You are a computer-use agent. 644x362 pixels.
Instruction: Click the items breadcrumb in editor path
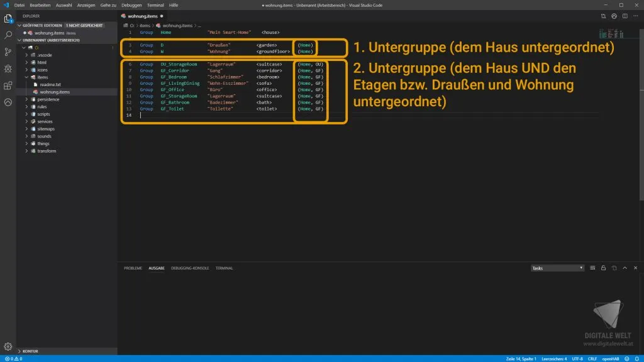145,25
